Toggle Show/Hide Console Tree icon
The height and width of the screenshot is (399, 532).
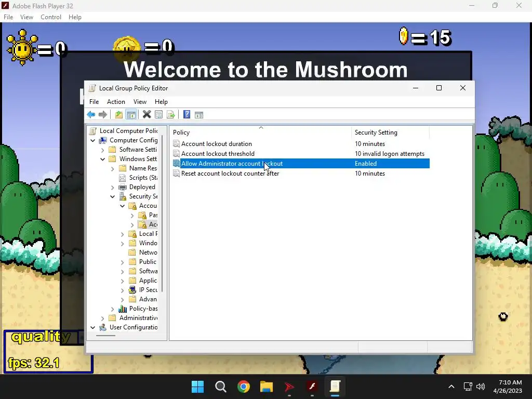(x=131, y=115)
